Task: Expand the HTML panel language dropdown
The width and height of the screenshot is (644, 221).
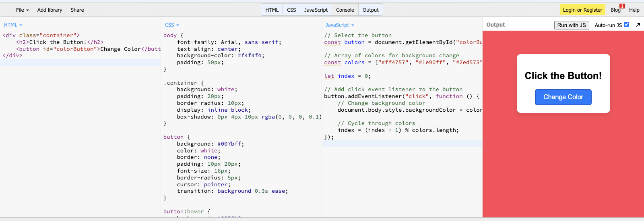Action: [x=13, y=25]
